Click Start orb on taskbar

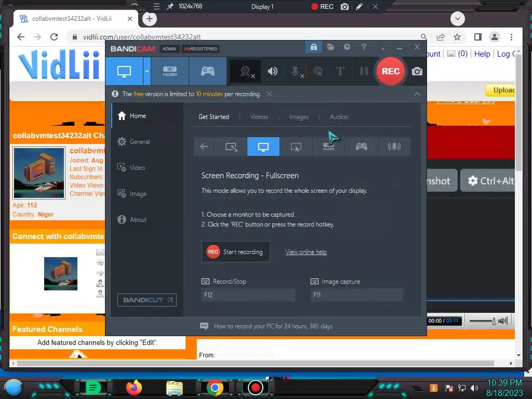(x=14, y=388)
